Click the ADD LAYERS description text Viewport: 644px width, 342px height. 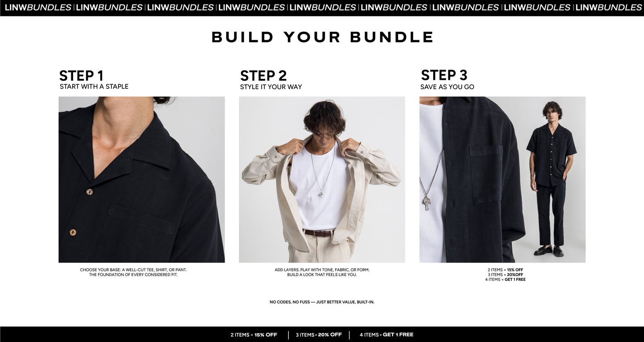click(322, 272)
